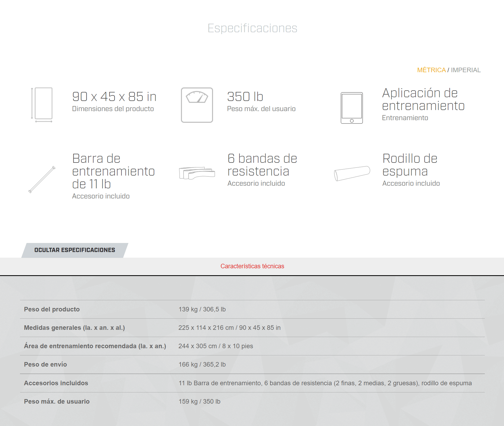
Task: Click the training bar icon
Action: point(42,179)
